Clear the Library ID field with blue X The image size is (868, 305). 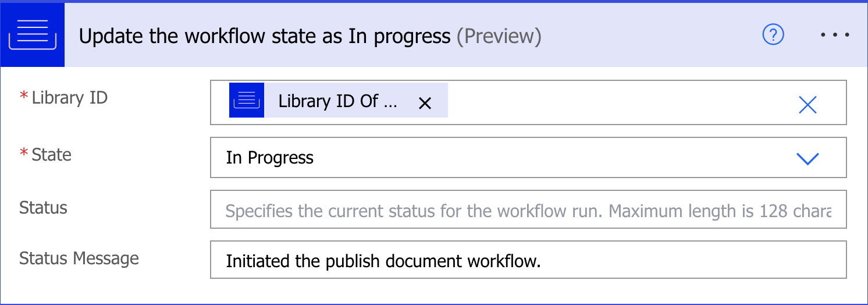pos(807,105)
